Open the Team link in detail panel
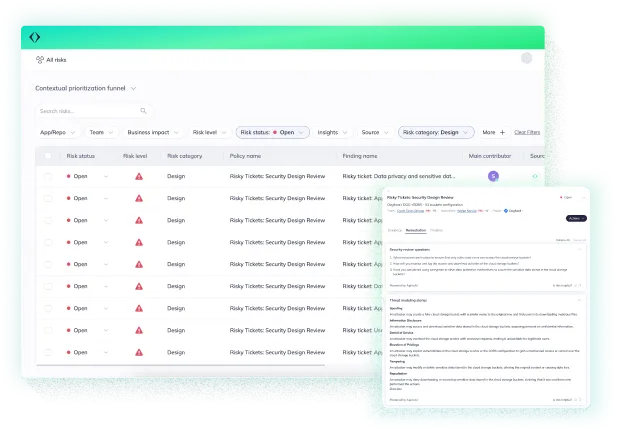The width and height of the screenshot is (617, 432). pyautogui.click(x=410, y=211)
